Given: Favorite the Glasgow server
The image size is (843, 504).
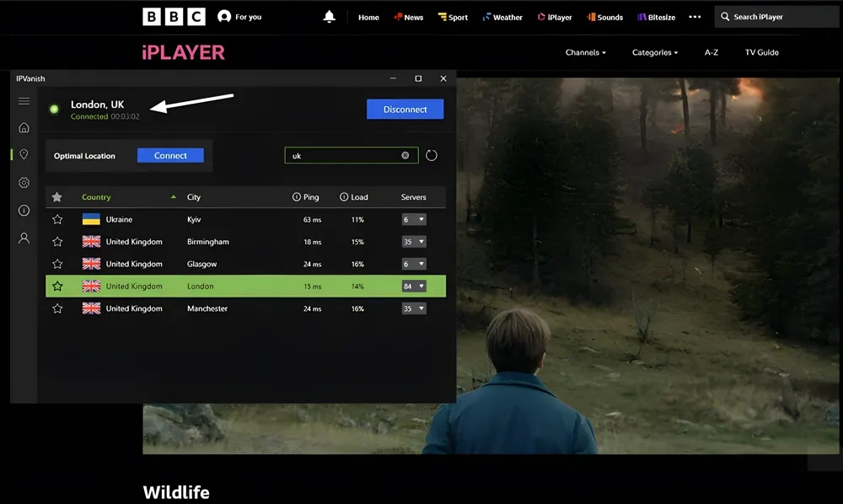Looking at the screenshot, I should (x=57, y=264).
